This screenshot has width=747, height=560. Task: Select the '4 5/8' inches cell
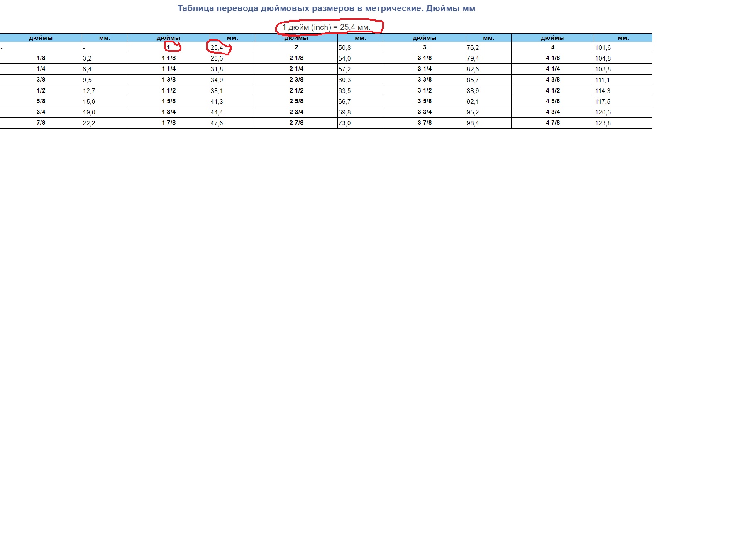pos(553,101)
